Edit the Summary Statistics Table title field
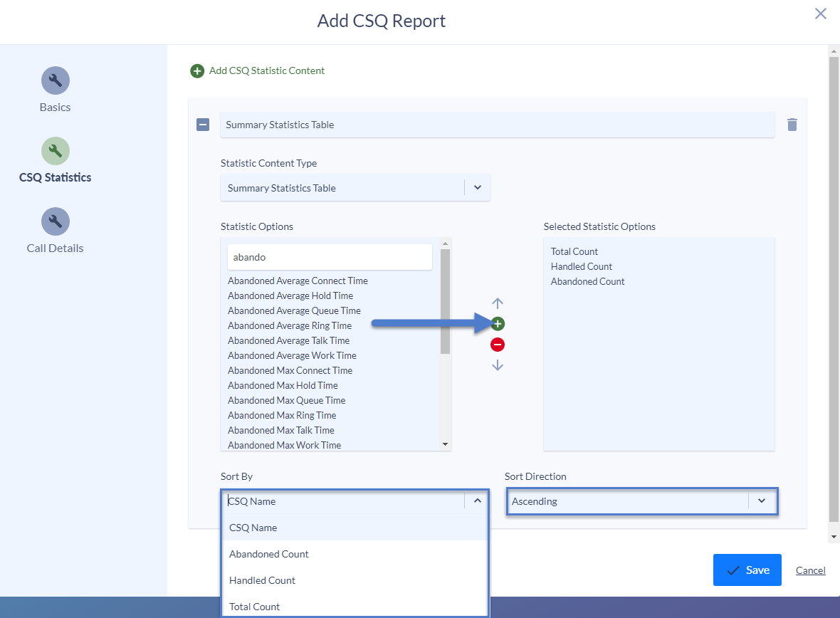The width and height of the screenshot is (840, 618). coord(497,125)
